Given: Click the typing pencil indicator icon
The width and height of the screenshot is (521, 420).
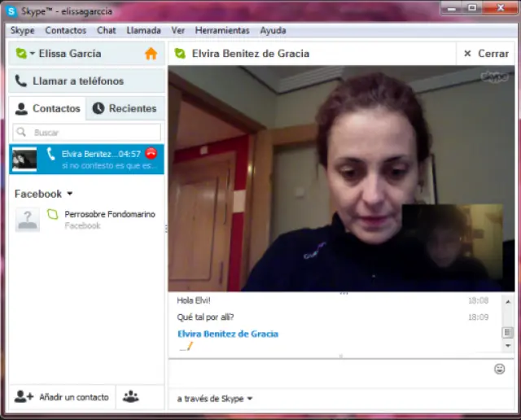Looking at the screenshot, I should [x=186, y=347].
